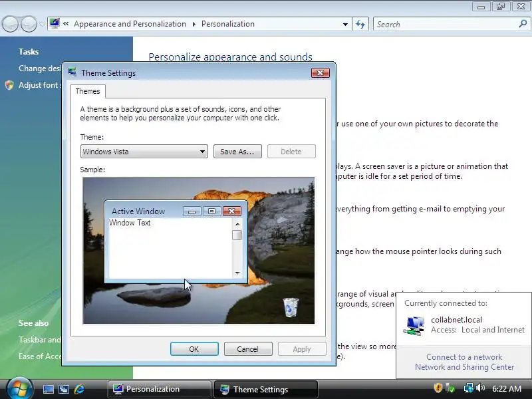Click the refresh button beside address bar

360,24
